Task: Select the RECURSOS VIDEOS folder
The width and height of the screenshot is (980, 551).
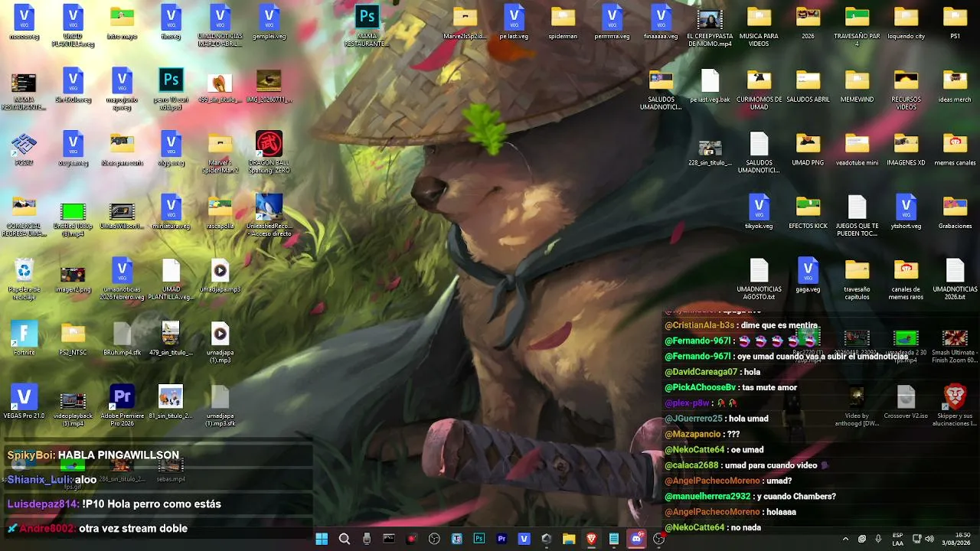Action: [906, 89]
